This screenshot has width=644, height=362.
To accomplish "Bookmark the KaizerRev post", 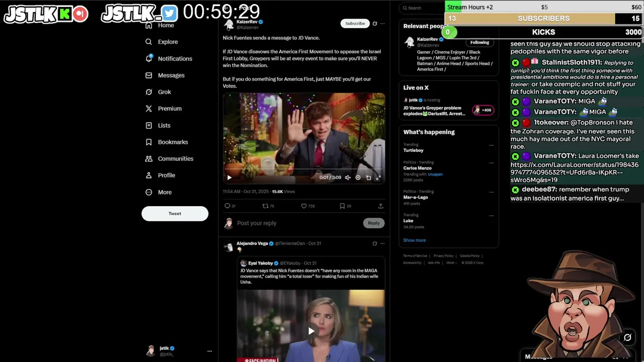I will point(345,206).
